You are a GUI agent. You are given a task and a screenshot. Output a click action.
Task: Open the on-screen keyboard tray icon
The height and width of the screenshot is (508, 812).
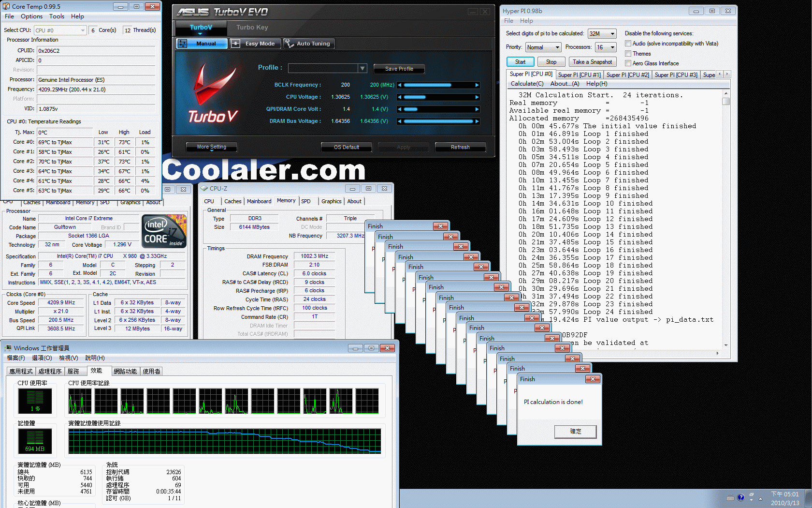[730, 498]
